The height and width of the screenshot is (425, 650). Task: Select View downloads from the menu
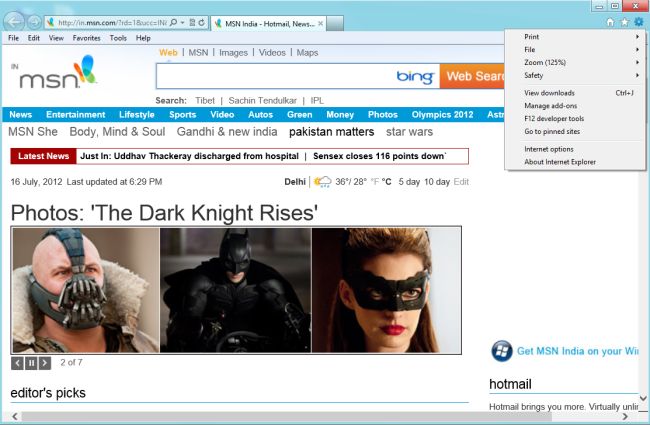click(x=575, y=93)
